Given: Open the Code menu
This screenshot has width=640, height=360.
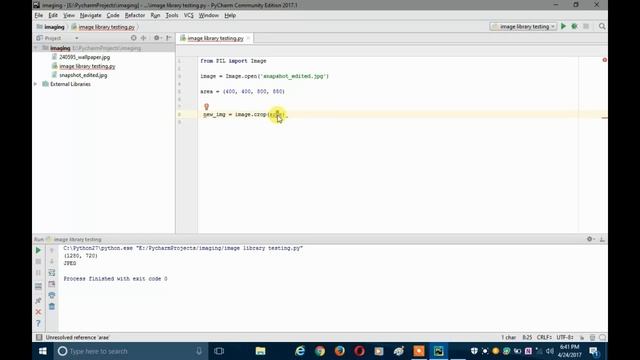Looking at the screenshot, I should (113, 16).
